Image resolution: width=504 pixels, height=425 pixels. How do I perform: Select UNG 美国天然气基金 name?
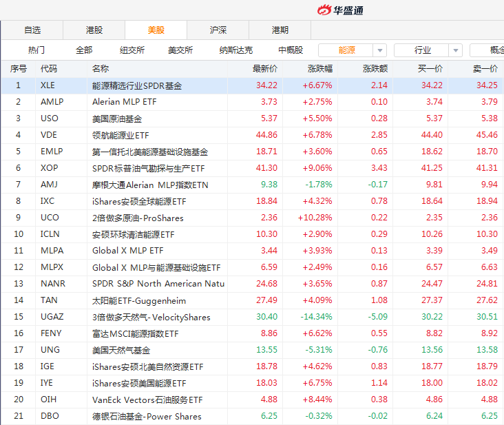click(x=121, y=350)
